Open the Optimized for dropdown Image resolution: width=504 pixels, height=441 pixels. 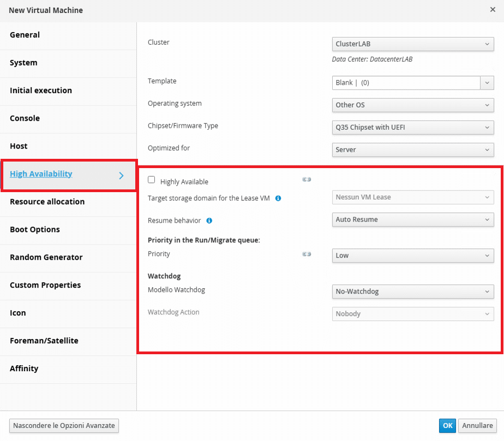click(x=413, y=150)
